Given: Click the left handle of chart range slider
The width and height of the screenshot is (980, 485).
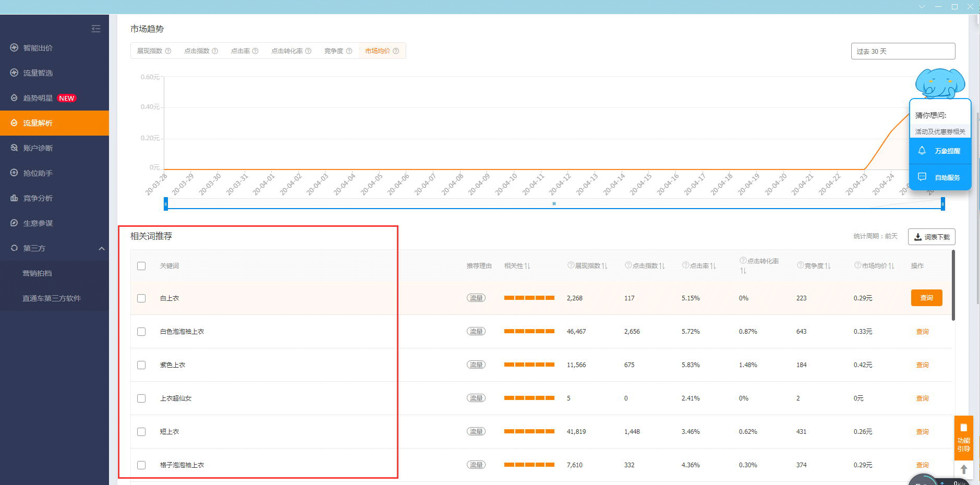Looking at the screenshot, I should (166, 203).
